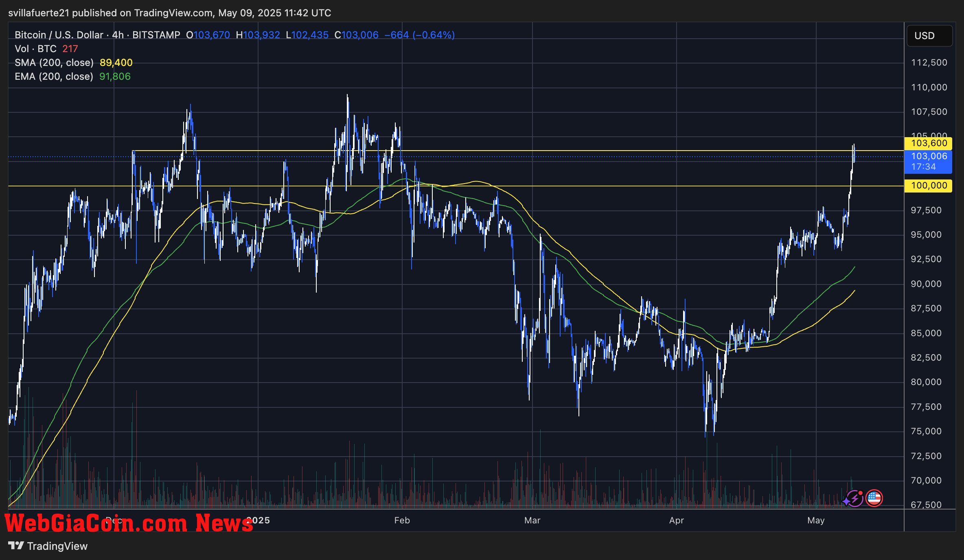Click the 75,000 price axis label
964x560 pixels.
click(x=926, y=431)
